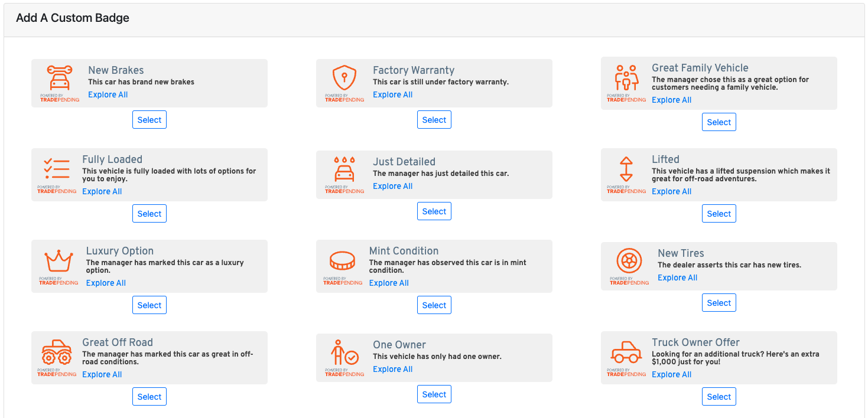The width and height of the screenshot is (868, 418).
Task: Select the Mint Condition badge
Action: pyautogui.click(x=434, y=305)
